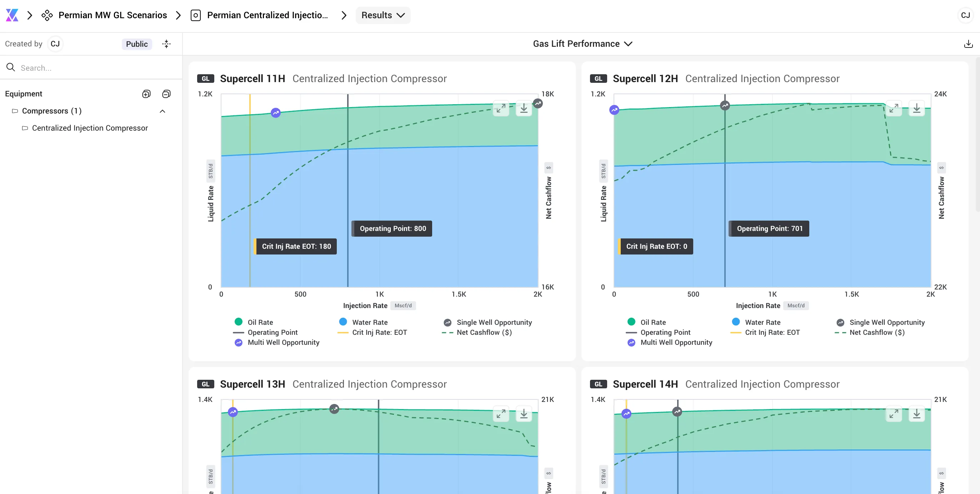The image size is (980, 494).
Task: Expand the Supercell 11H chart fullscreen
Action: (501, 109)
